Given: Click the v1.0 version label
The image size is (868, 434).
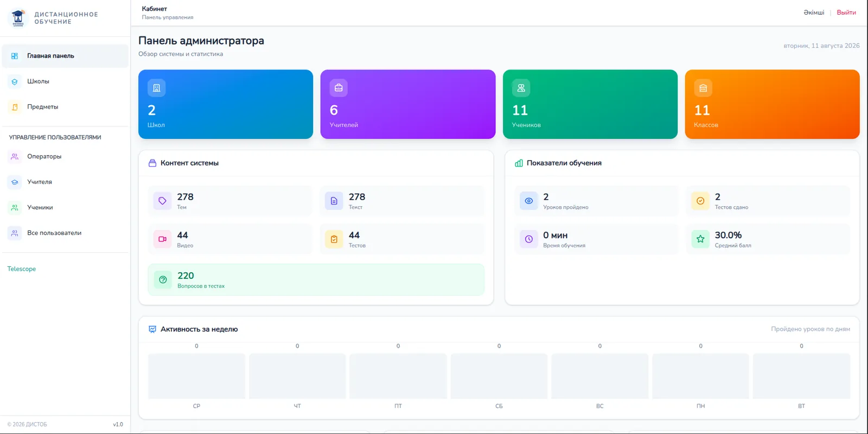Looking at the screenshot, I should pos(118,425).
